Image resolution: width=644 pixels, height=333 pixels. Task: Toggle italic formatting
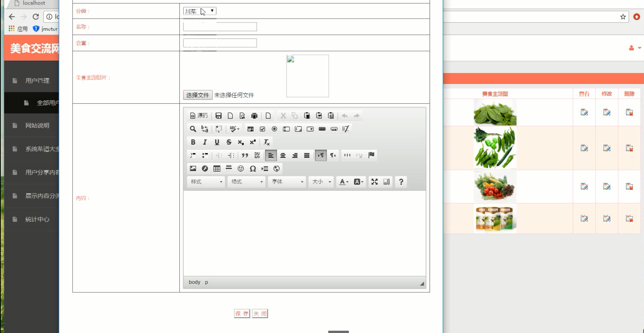coord(205,142)
